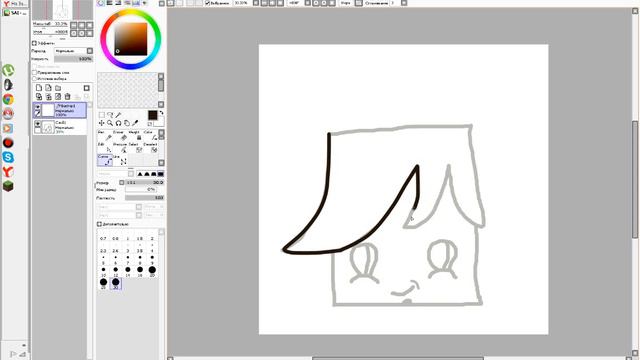Clear the selected layer
The height and width of the screenshot is (360, 640).
coord(58,97)
